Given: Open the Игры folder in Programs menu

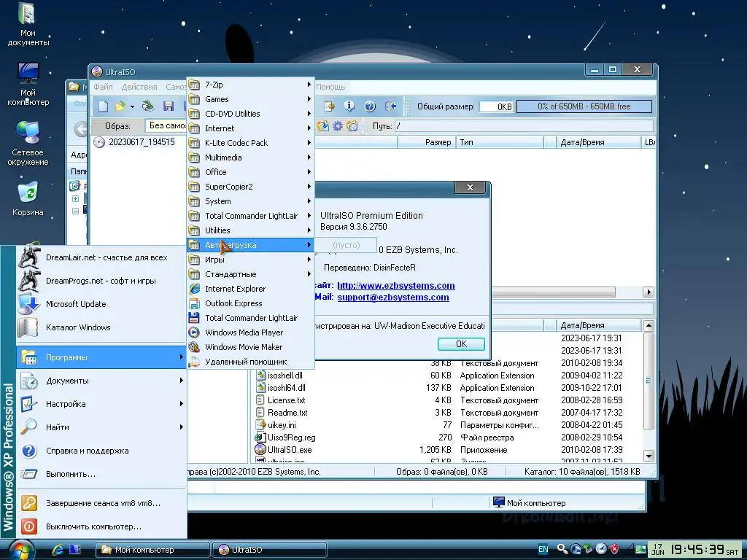Looking at the screenshot, I should click(x=250, y=260).
